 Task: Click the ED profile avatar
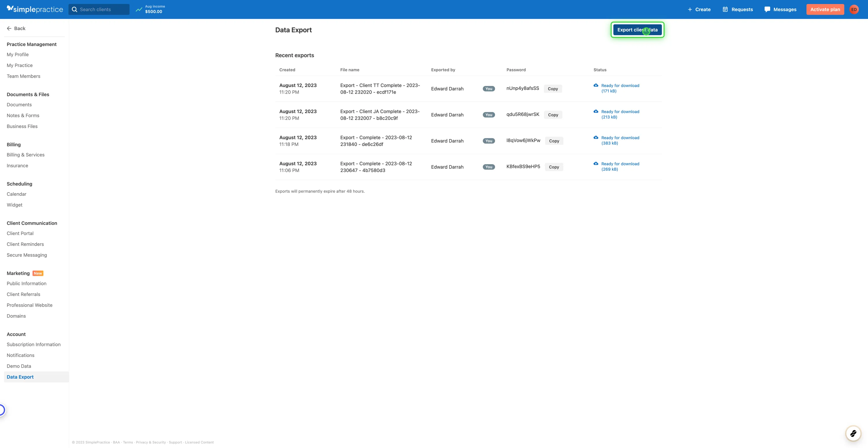[854, 9]
